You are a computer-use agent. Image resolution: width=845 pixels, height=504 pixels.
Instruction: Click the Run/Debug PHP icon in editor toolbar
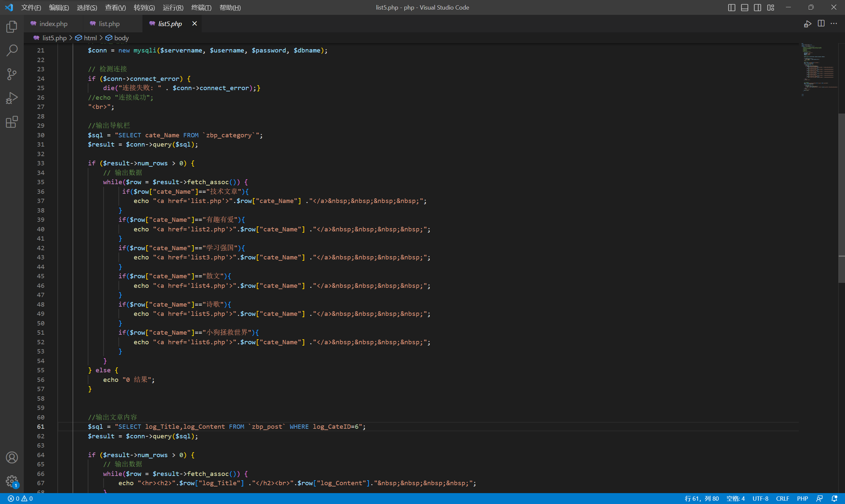point(807,24)
